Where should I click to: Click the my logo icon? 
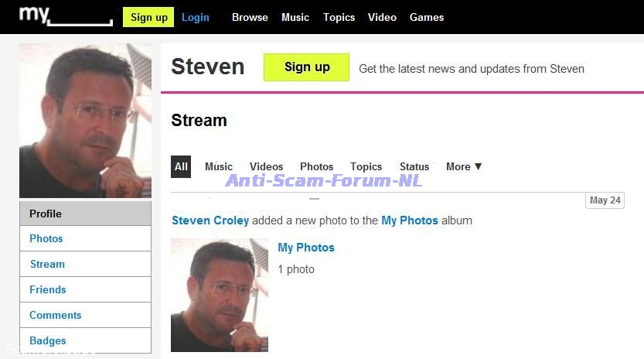[66, 16]
